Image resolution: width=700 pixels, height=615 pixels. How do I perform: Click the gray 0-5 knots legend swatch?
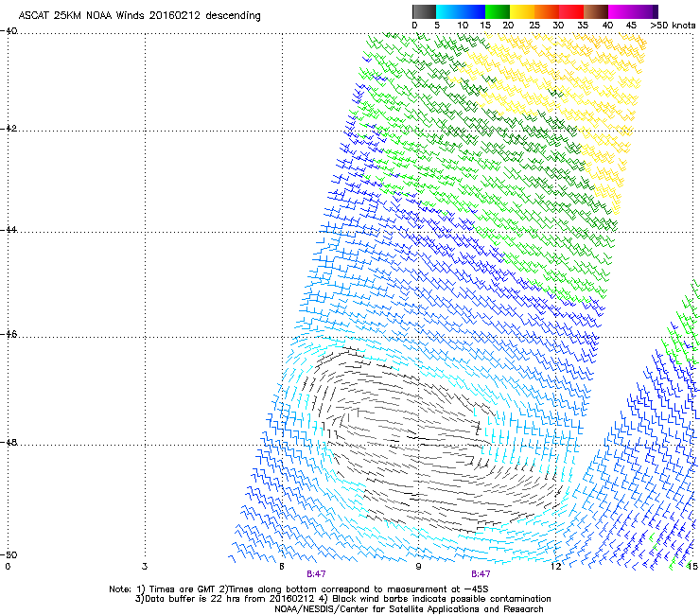click(424, 11)
